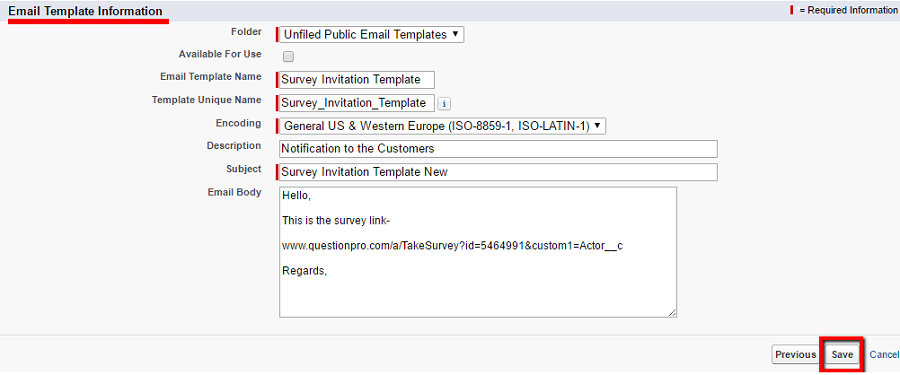This screenshot has width=900, height=375.
Task: Open the Encoding dropdown
Action: click(443, 126)
